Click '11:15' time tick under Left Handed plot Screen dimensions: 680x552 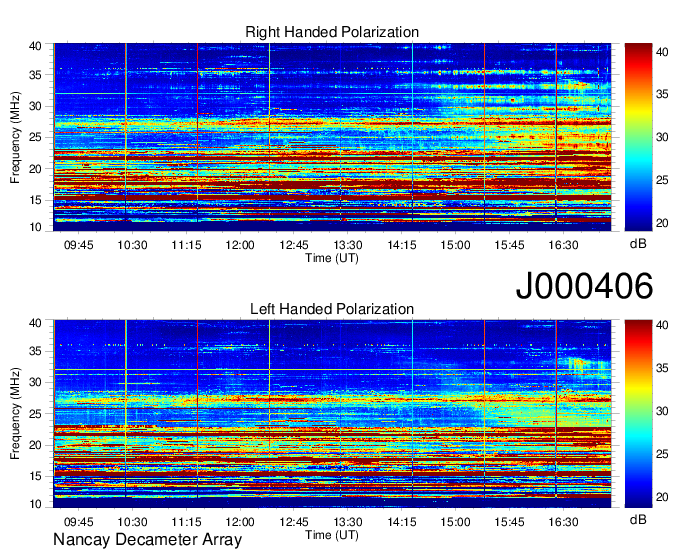tap(186, 522)
